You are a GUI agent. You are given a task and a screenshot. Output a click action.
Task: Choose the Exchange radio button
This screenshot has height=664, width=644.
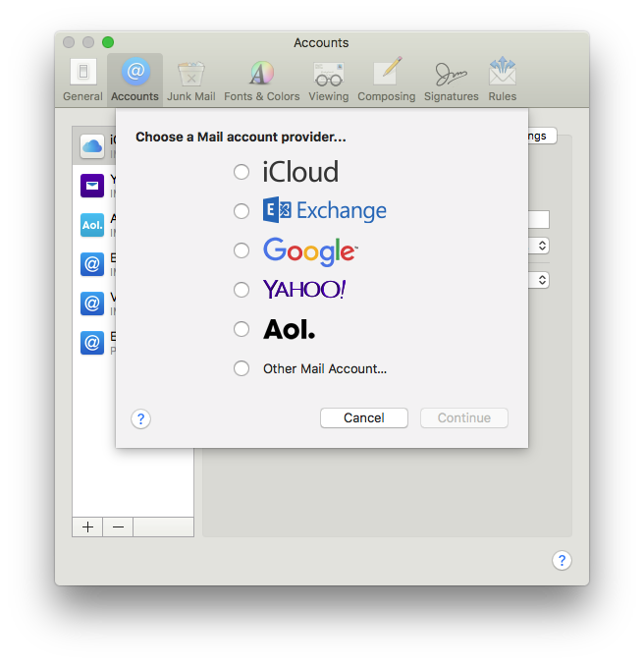pyautogui.click(x=241, y=211)
